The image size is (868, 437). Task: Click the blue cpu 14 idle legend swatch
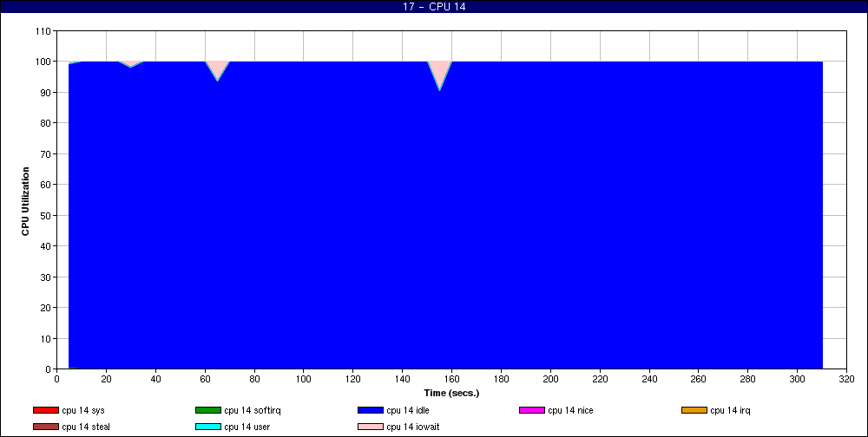point(371,410)
